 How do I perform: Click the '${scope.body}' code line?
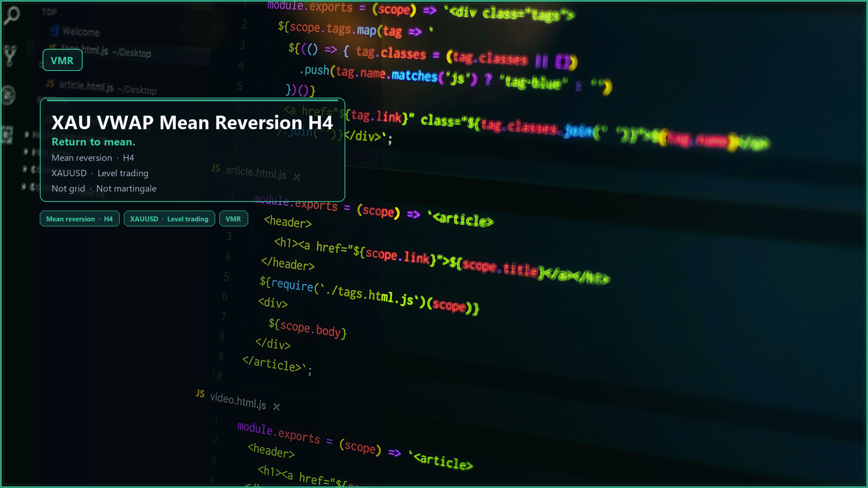[x=307, y=328]
